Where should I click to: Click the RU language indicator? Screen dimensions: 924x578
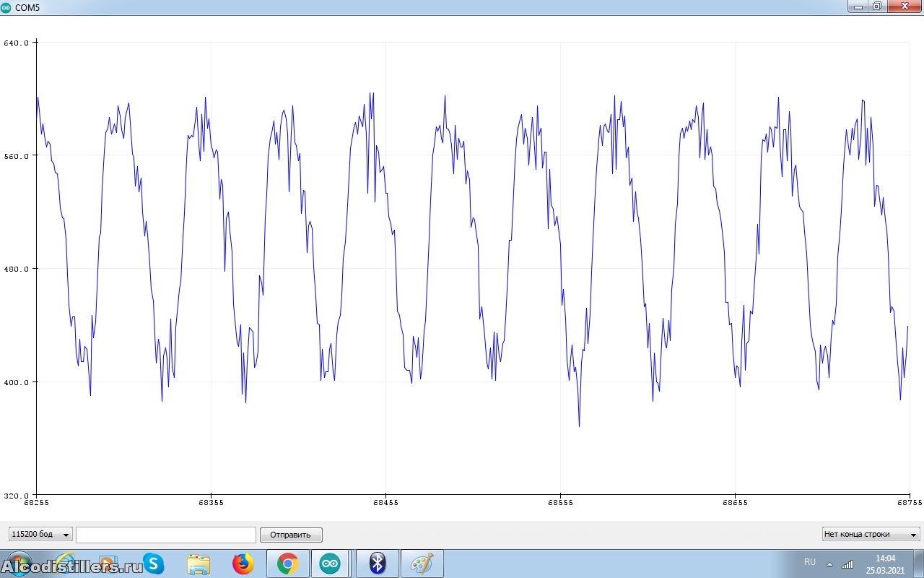coord(810,562)
